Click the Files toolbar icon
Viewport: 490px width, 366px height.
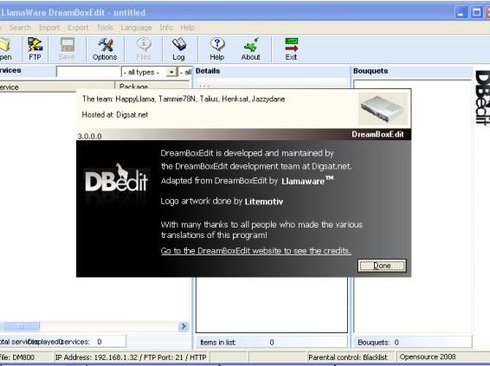[144, 49]
